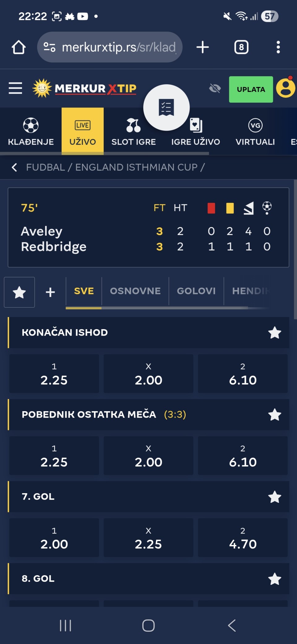Screen dimensions: 297x644
Task: Open the hamburger main menu
Action: (15, 88)
